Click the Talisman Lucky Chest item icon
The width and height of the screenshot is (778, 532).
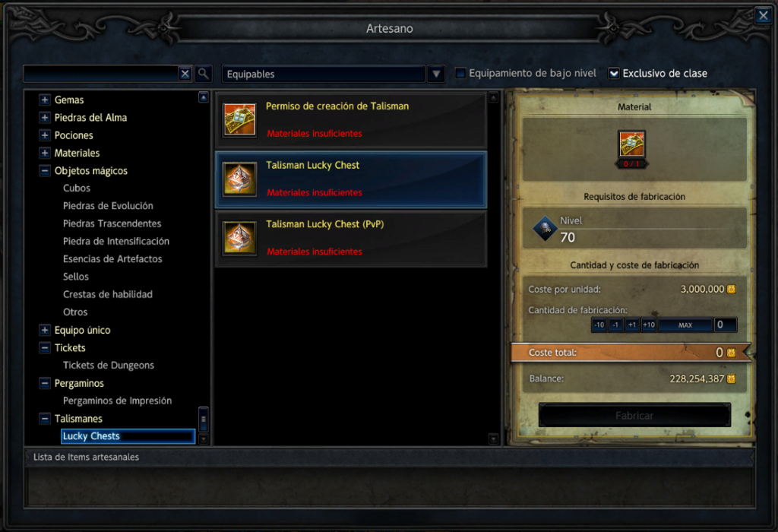pyautogui.click(x=239, y=179)
